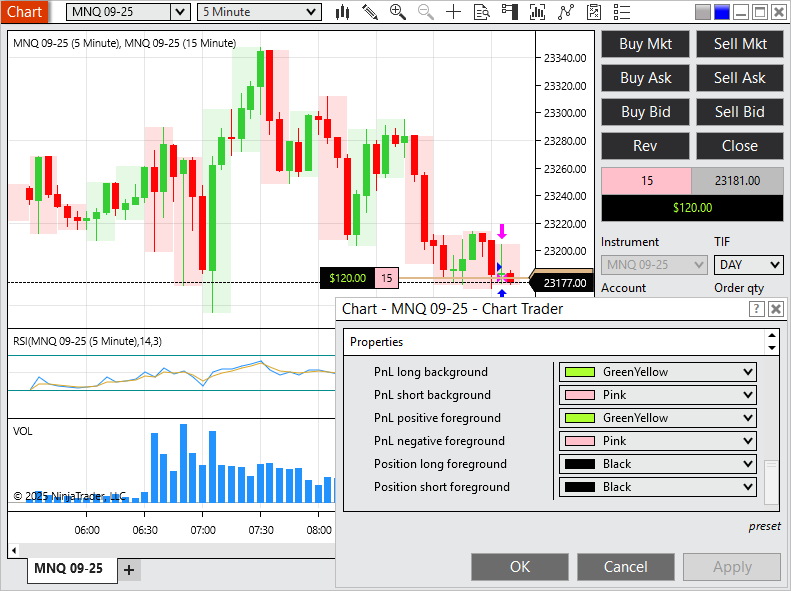Select the drawing tools pencil icon
This screenshot has height=591, width=791.
(x=370, y=12)
